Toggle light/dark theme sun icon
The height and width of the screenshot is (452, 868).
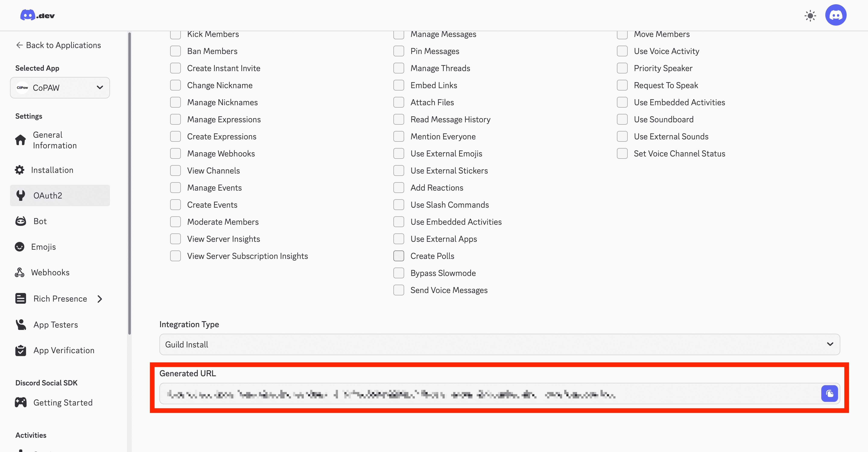click(810, 16)
